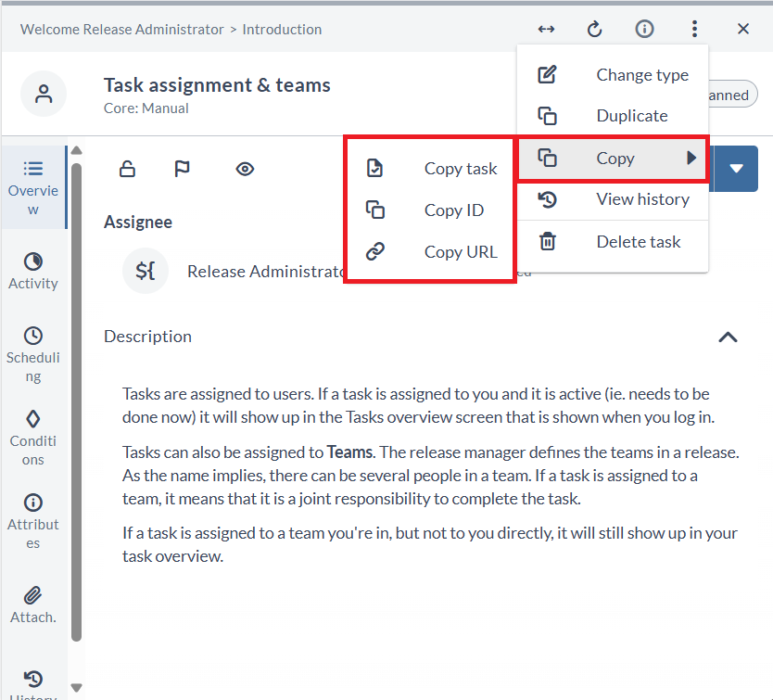
Task: Open the task info icon
Action: coord(644,29)
